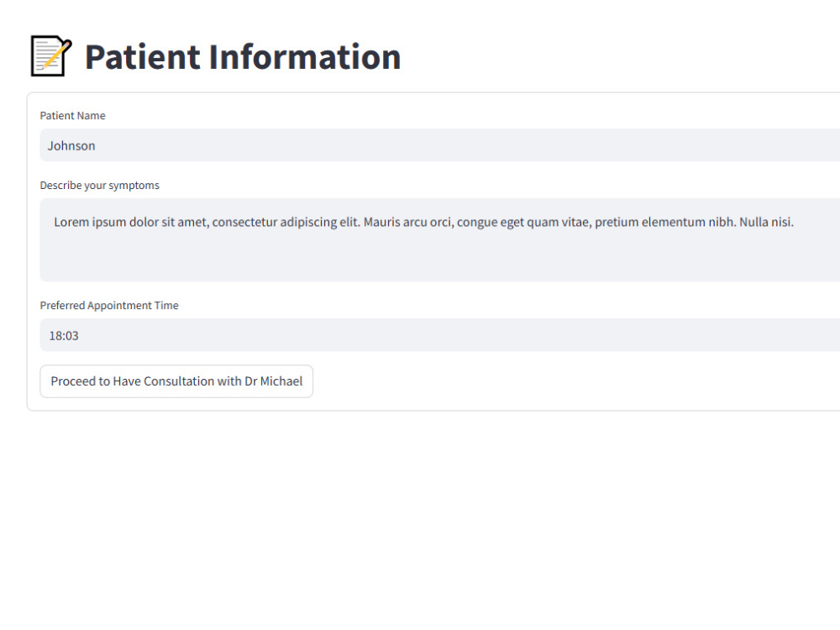Select the 18:03 time value
The width and height of the screenshot is (840, 630).
point(64,336)
